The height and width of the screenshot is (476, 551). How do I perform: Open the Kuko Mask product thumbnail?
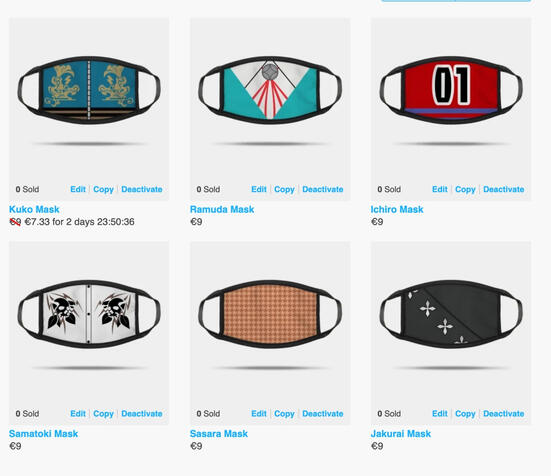coord(89,90)
